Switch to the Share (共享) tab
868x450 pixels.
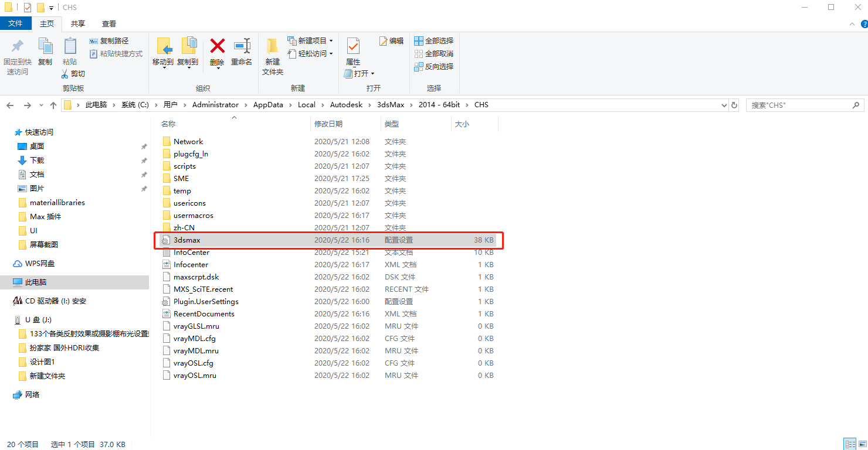pos(78,23)
